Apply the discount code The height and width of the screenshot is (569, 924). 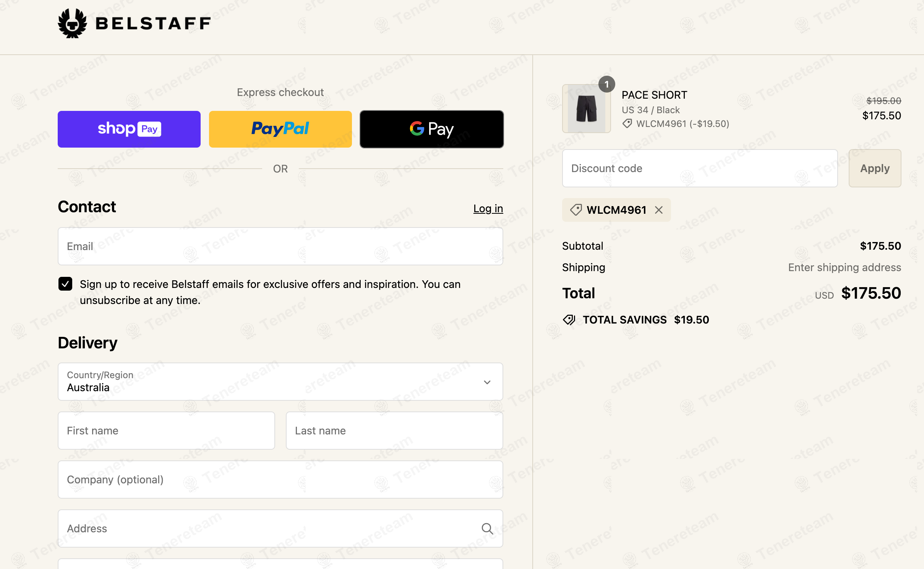(x=875, y=168)
